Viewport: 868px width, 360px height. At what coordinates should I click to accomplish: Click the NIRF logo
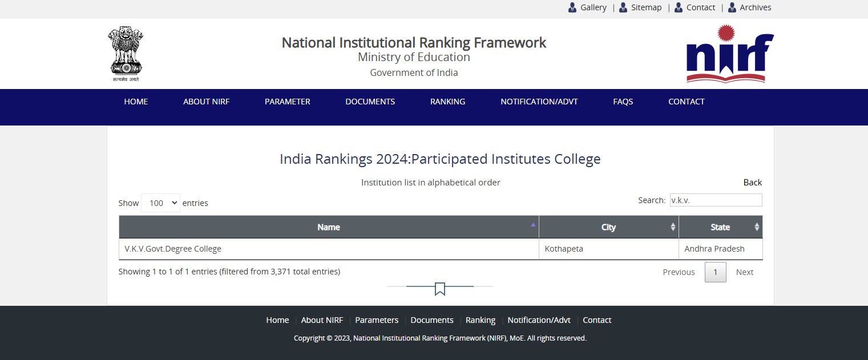[729, 54]
